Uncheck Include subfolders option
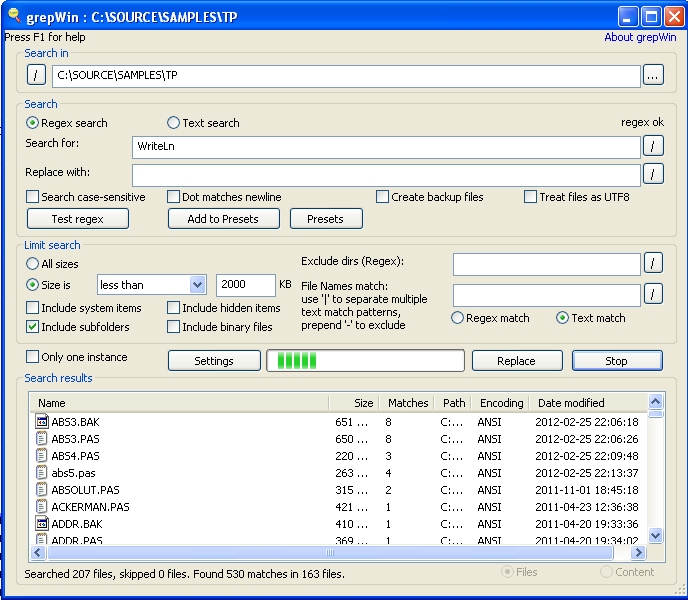This screenshot has width=688, height=600. (x=33, y=327)
